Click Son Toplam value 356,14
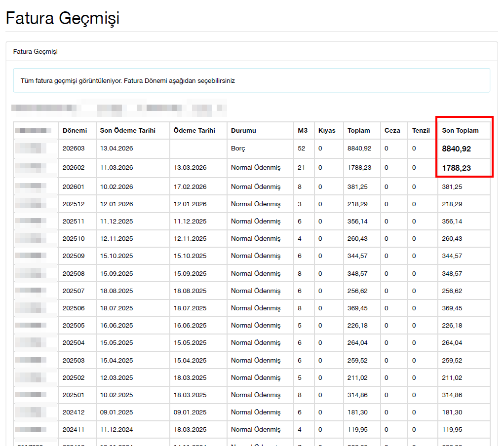Viewport: 504px width, 446px height. coord(452,222)
